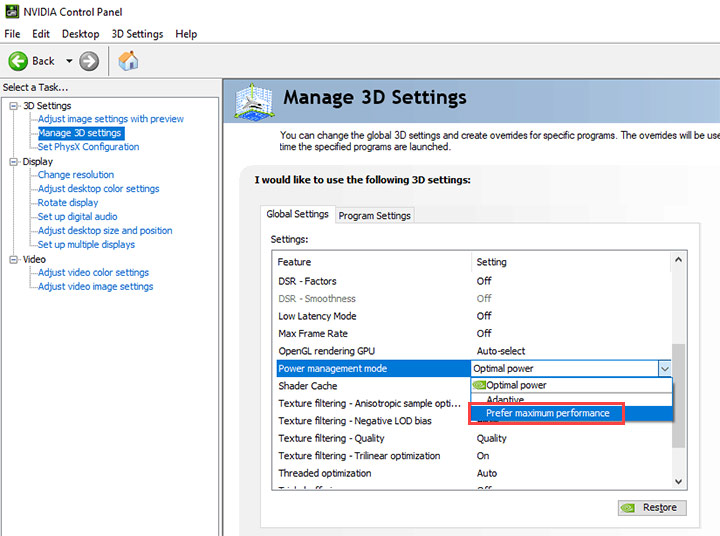Viewport: 720px width, 536px height.
Task: Click the Restore button
Action: click(x=651, y=507)
